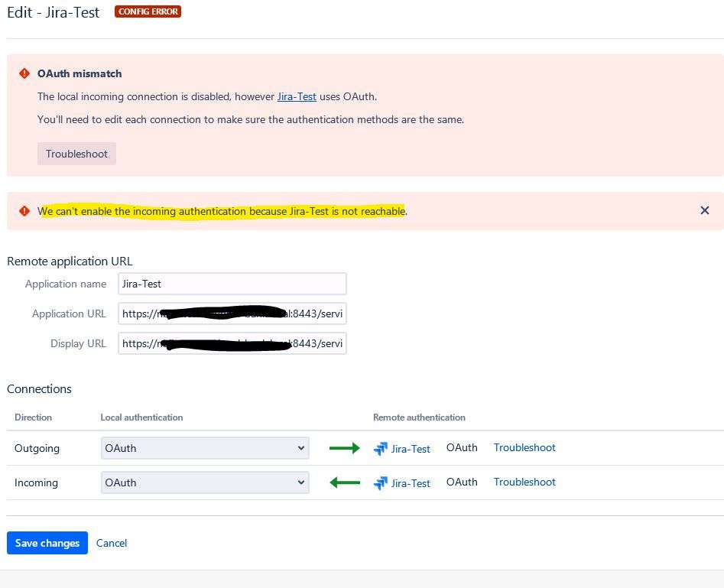The image size is (724, 588).
Task: Click the 'Remote authentication' column header
Action: click(x=419, y=417)
